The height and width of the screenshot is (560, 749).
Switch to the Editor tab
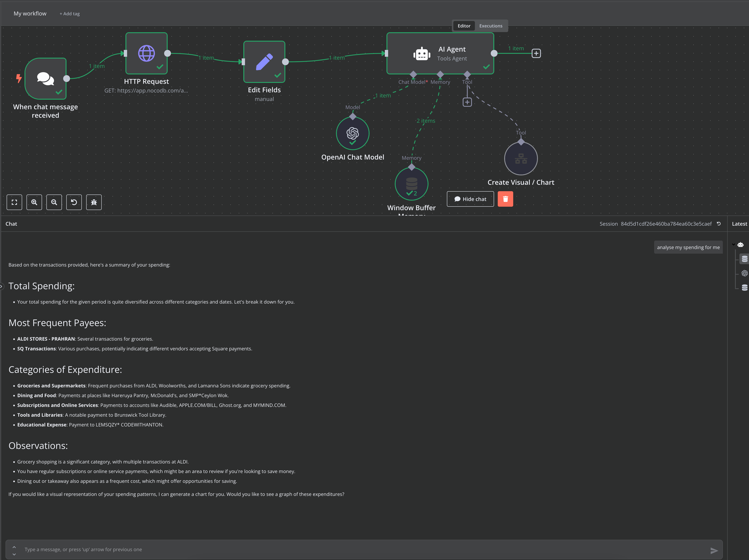[x=464, y=26]
